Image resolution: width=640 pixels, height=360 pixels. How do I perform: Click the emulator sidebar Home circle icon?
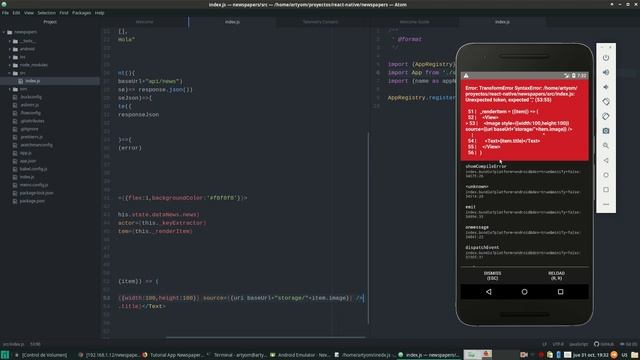[x=606, y=175]
